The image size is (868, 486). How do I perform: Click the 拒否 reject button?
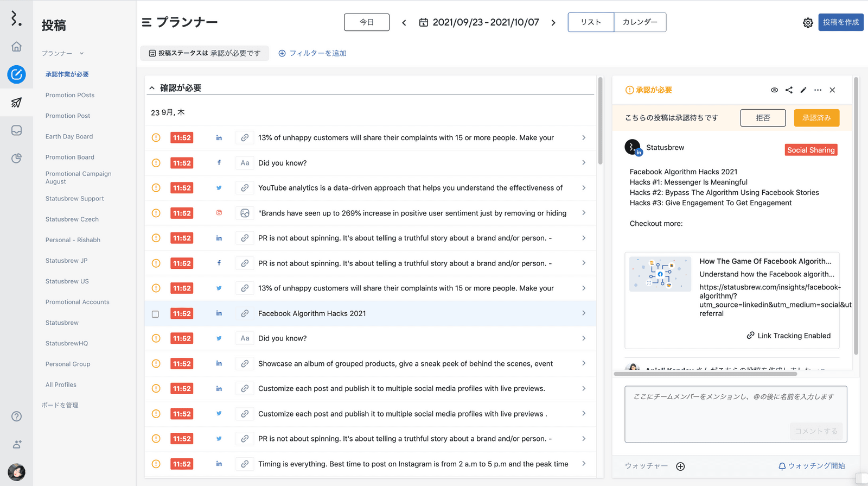[763, 118]
